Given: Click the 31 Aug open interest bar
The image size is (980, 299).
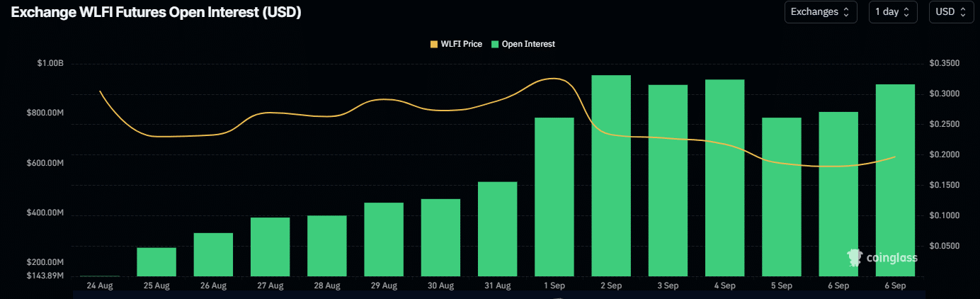Looking at the screenshot, I should click(498, 229).
